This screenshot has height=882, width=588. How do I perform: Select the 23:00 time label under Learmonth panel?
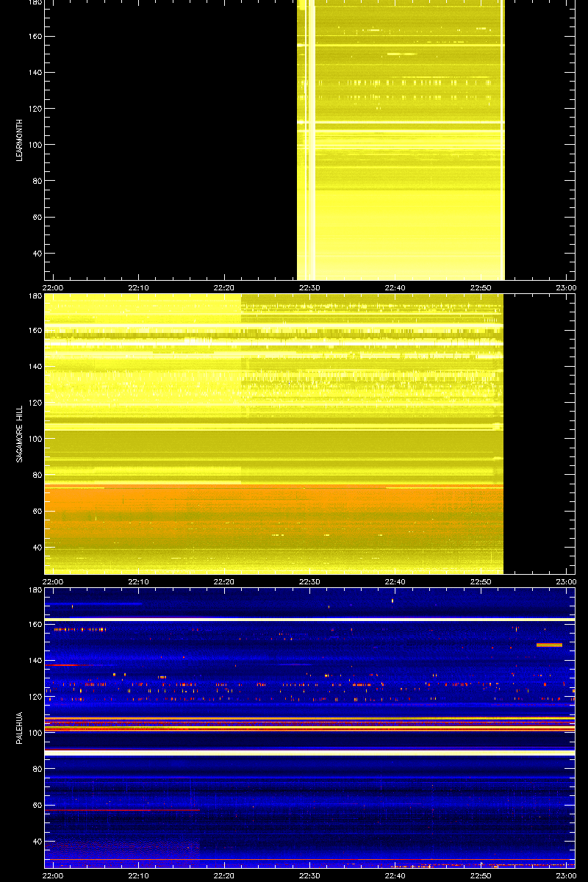[566, 288]
